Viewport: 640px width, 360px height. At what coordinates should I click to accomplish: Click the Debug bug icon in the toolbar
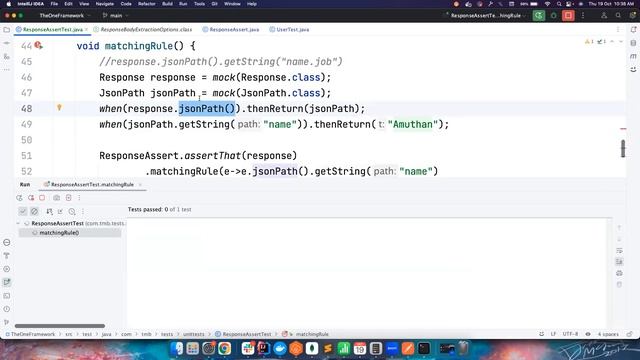[x=553, y=16]
